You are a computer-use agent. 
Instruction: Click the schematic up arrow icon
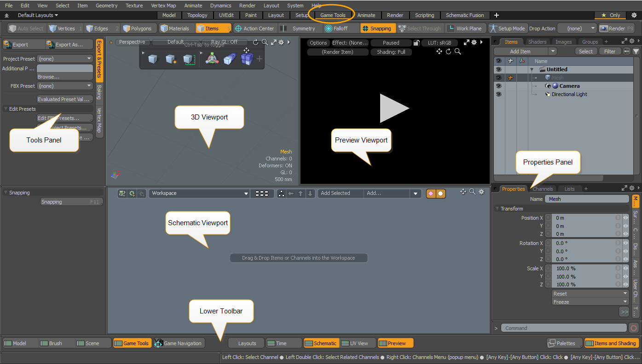coord(301,193)
